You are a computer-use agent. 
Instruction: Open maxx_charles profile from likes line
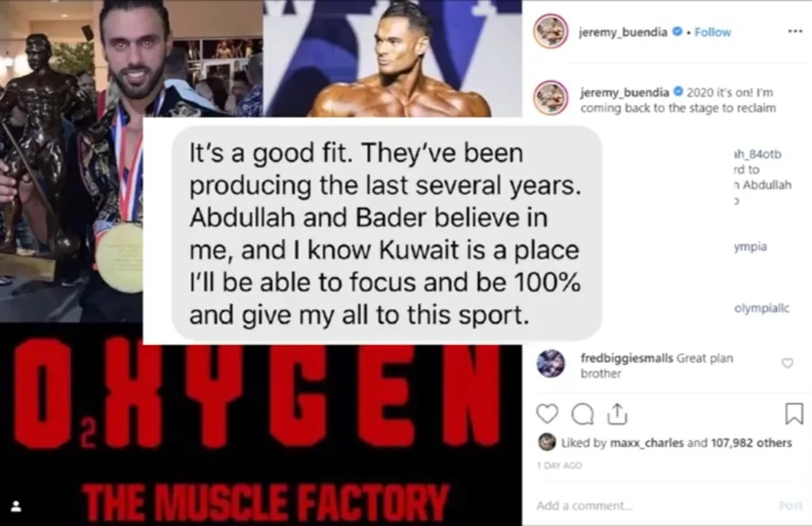[x=647, y=443]
